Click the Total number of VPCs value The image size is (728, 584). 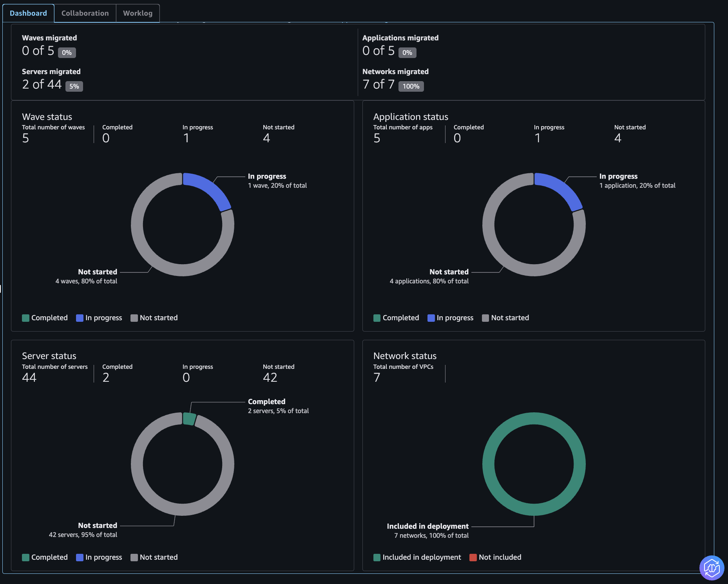377,377
